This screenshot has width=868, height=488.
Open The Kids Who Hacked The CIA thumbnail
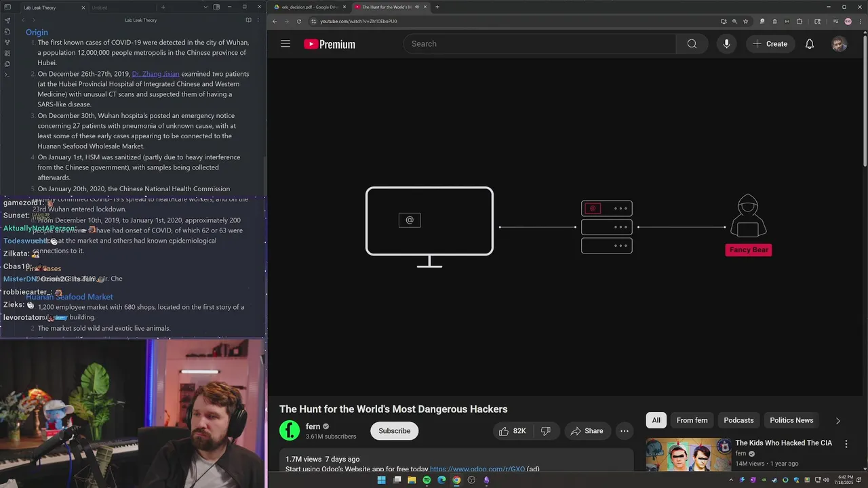tap(688, 455)
